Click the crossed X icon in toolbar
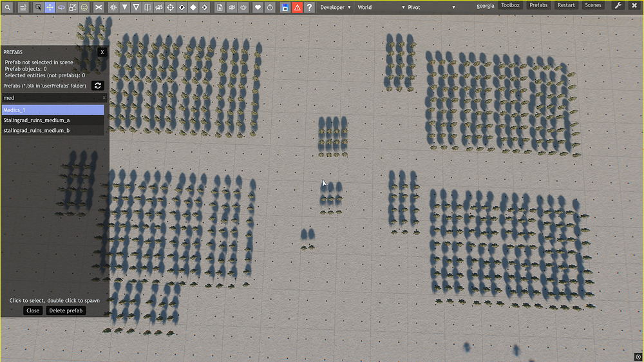 pyautogui.click(x=99, y=7)
